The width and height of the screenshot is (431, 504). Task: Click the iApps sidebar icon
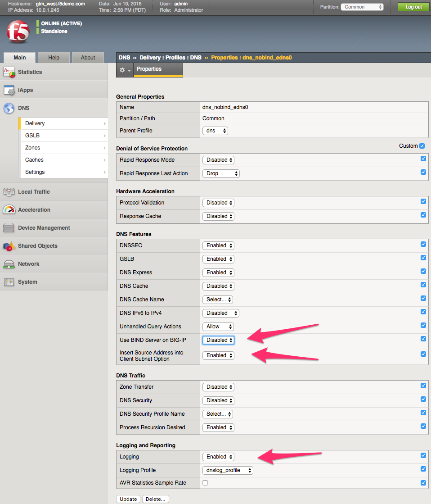(9, 90)
